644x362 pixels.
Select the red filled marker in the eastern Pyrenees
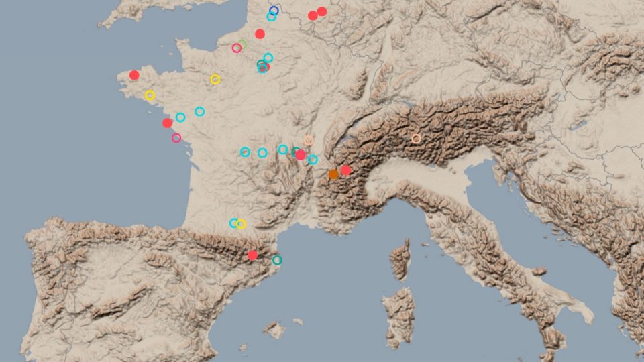tap(252, 255)
